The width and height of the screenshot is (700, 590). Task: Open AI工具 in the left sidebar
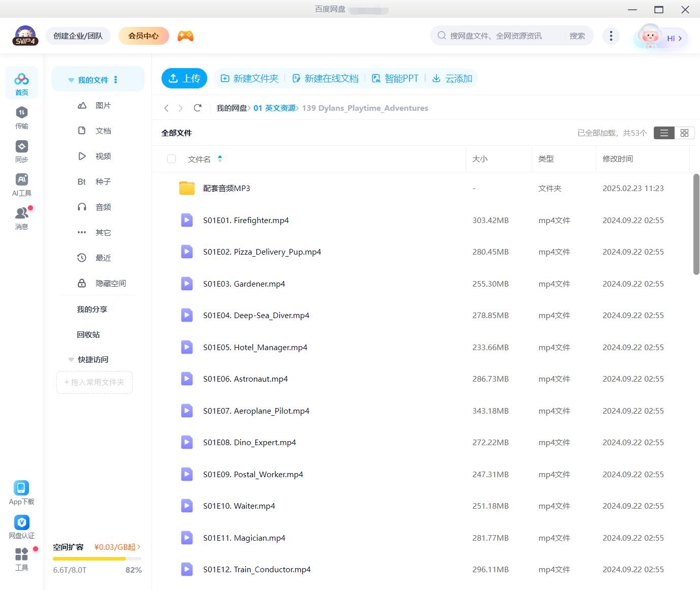pyautogui.click(x=21, y=184)
